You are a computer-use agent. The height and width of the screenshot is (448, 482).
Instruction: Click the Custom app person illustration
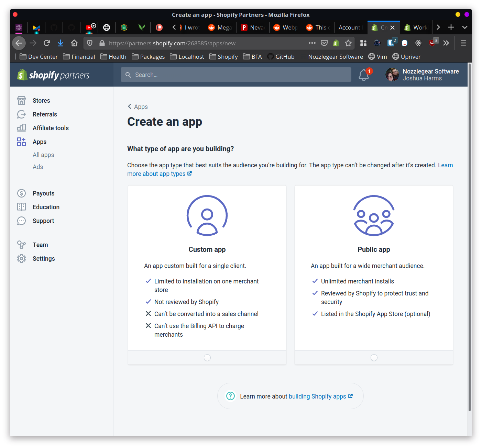point(207,215)
